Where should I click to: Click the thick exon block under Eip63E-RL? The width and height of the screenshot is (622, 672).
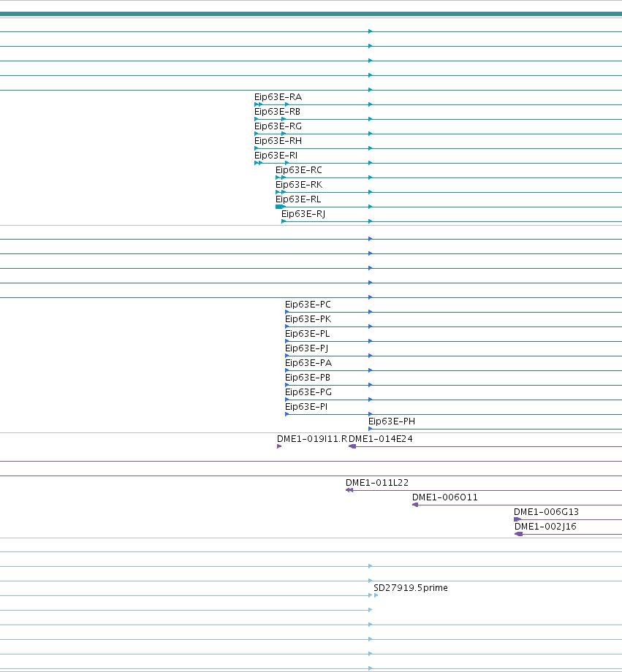coord(280,207)
